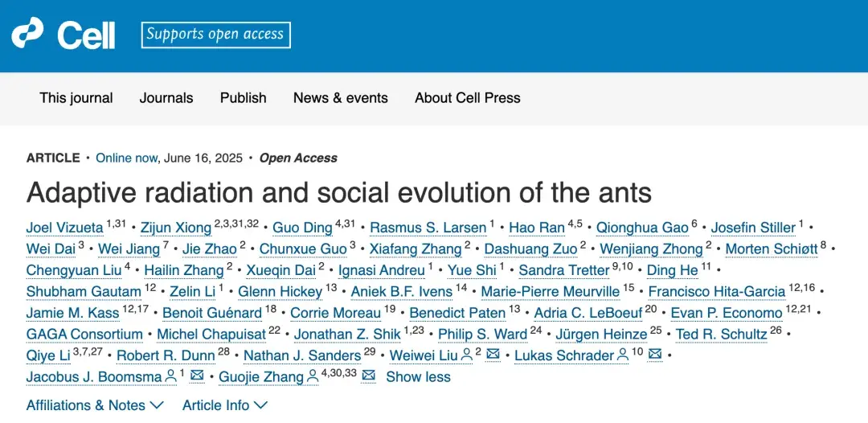Click person icon after Lukas Schrader
The height and width of the screenshot is (423, 868).
[623, 355]
